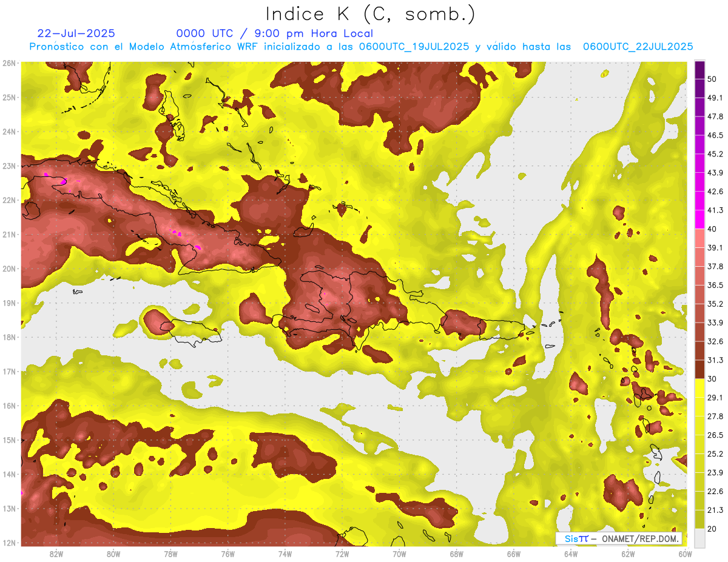Click the "39.1" color bar label

pyautogui.click(x=715, y=247)
